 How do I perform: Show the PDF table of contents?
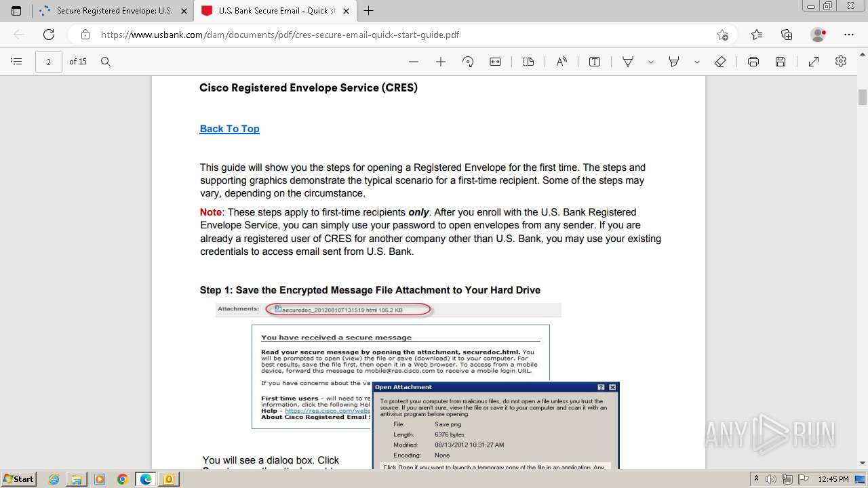click(x=17, y=62)
